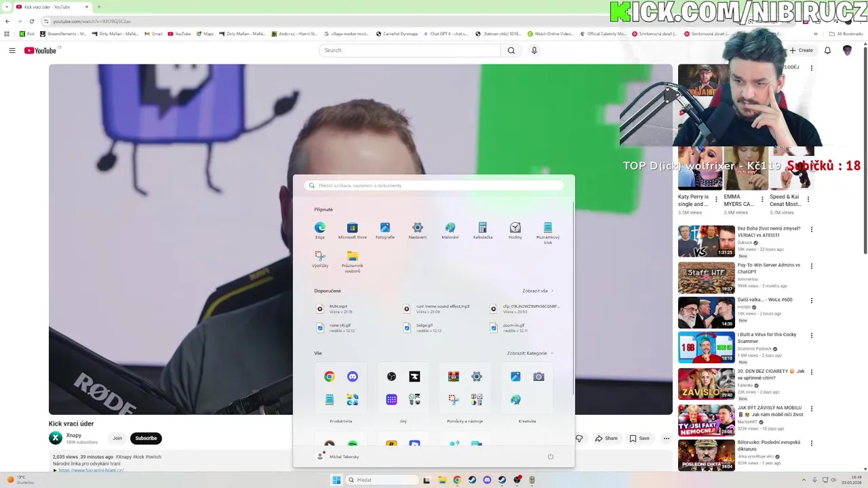
Task: Open Discord in the Produktivita folder
Action: (353, 377)
